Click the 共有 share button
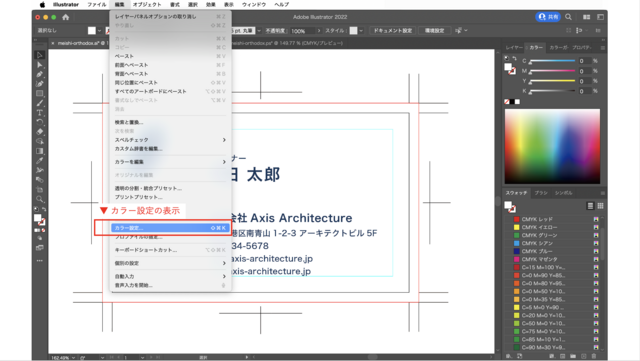 (x=548, y=17)
